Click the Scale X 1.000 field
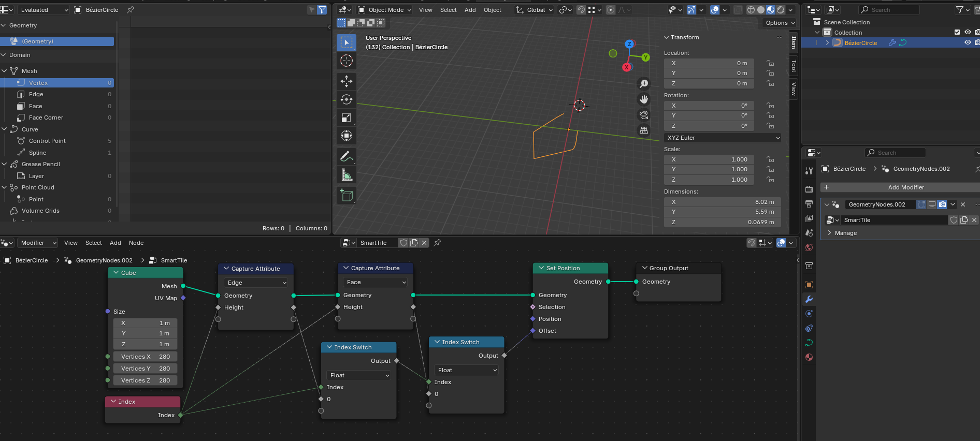The image size is (980, 441). pos(709,159)
